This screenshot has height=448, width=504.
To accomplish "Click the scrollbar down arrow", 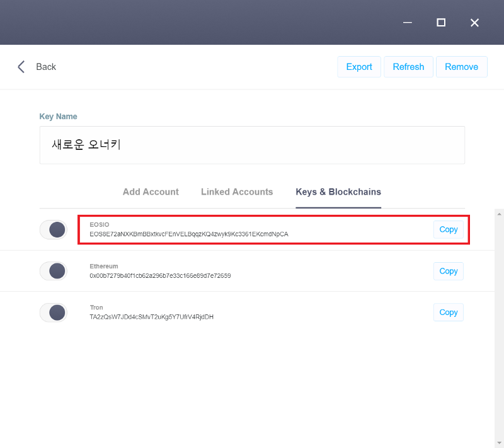I will pos(499,443).
